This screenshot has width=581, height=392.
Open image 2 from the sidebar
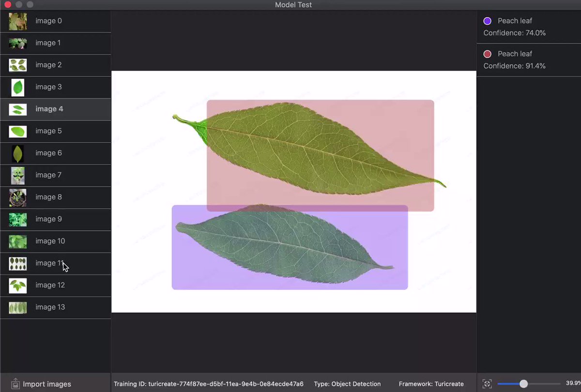[56, 65]
